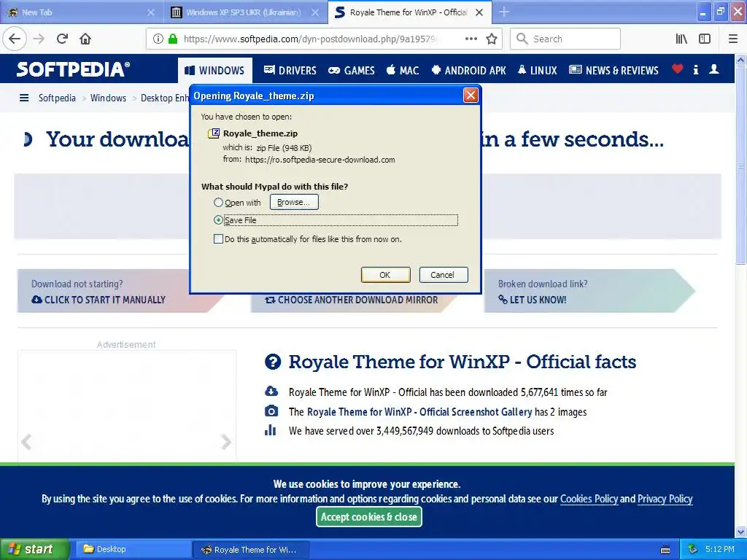Click Let us know broken link

(533, 300)
